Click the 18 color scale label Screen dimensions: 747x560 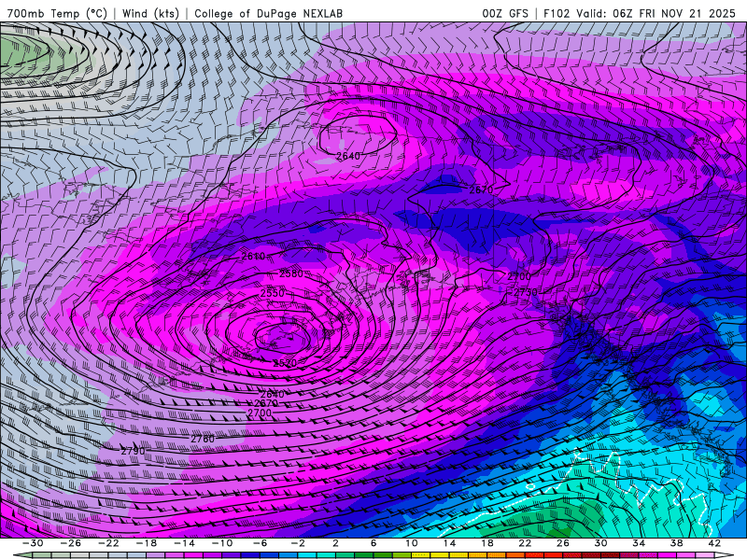coord(486,543)
